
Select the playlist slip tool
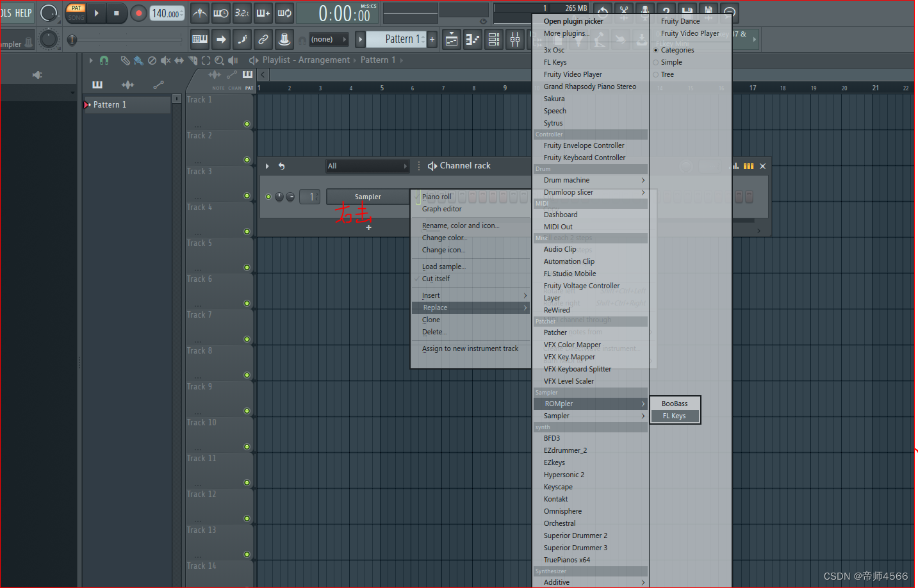click(x=179, y=60)
